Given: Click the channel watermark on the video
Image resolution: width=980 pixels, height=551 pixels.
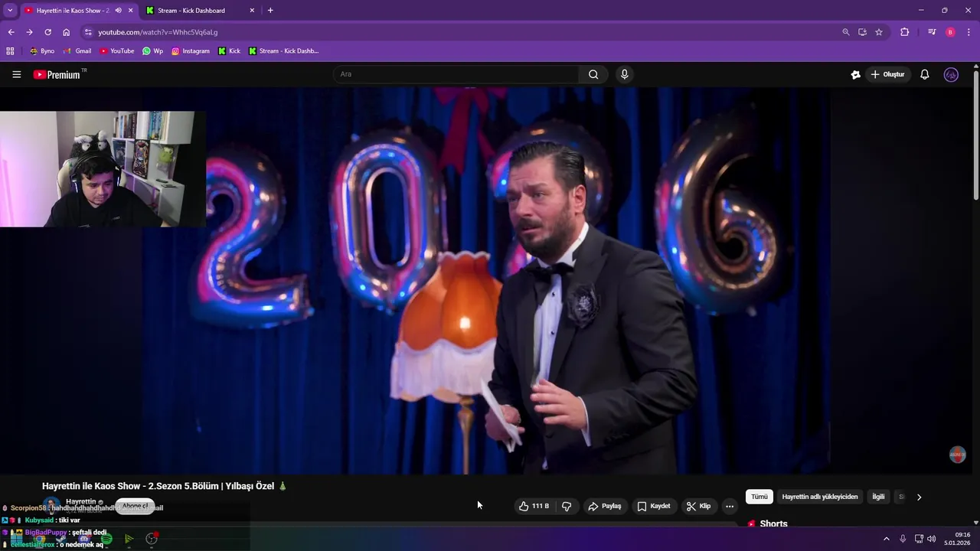Looking at the screenshot, I should 957,455.
